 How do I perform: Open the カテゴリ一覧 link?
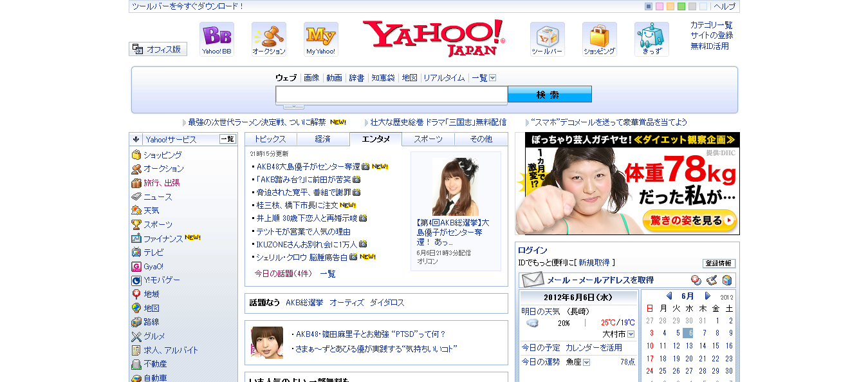[x=712, y=25]
